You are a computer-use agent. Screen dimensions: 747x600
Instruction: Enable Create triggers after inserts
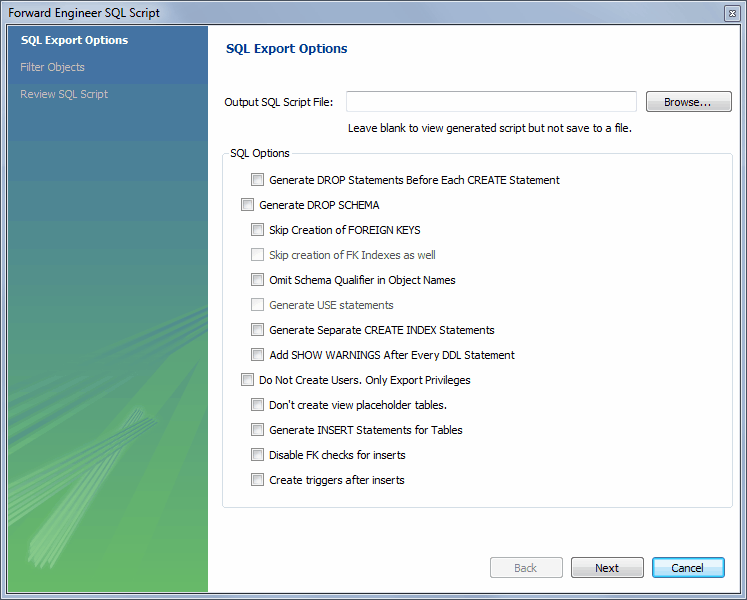coord(258,480)
